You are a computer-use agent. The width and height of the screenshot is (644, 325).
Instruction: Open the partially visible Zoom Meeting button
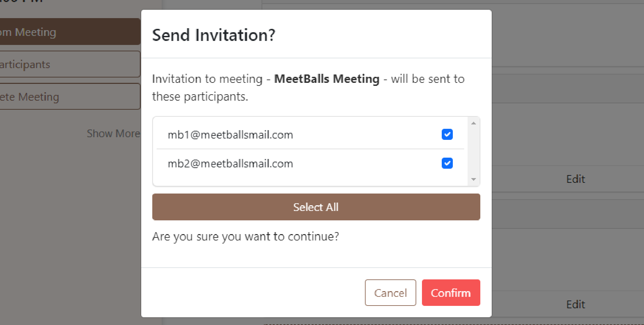click(x=70, y=32)
